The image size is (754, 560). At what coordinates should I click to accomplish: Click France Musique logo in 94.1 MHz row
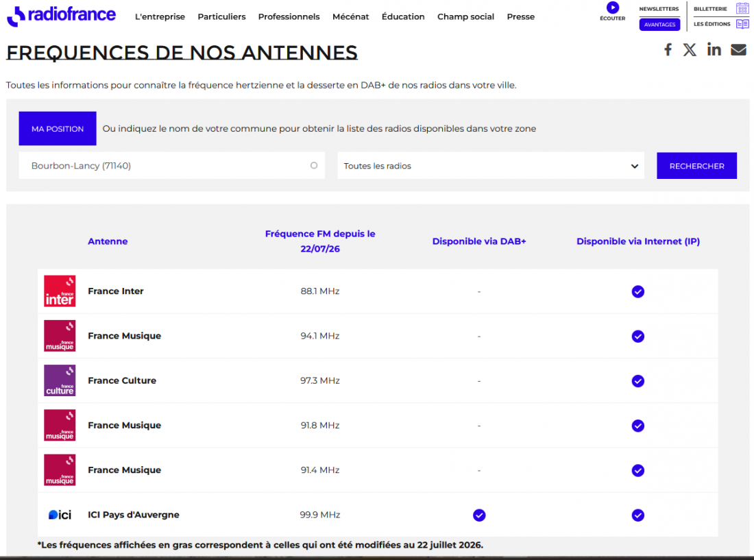60,335
